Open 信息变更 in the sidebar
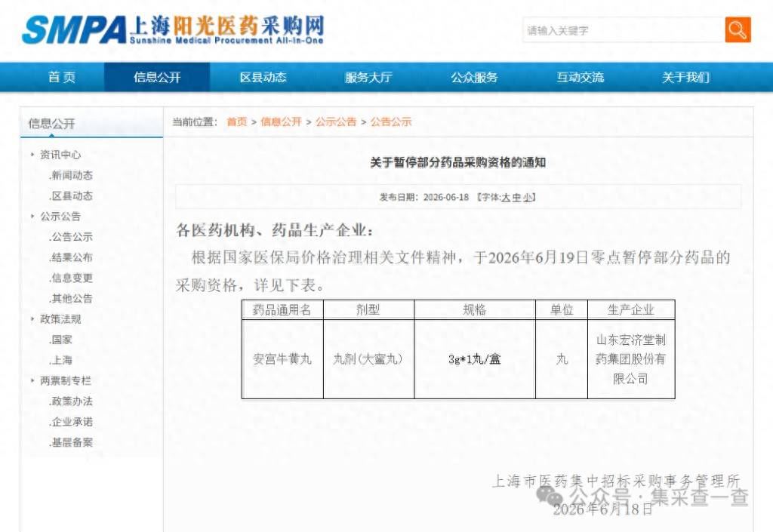The height and width of the screenshot is (532, 773). click(x=71, y=278)
